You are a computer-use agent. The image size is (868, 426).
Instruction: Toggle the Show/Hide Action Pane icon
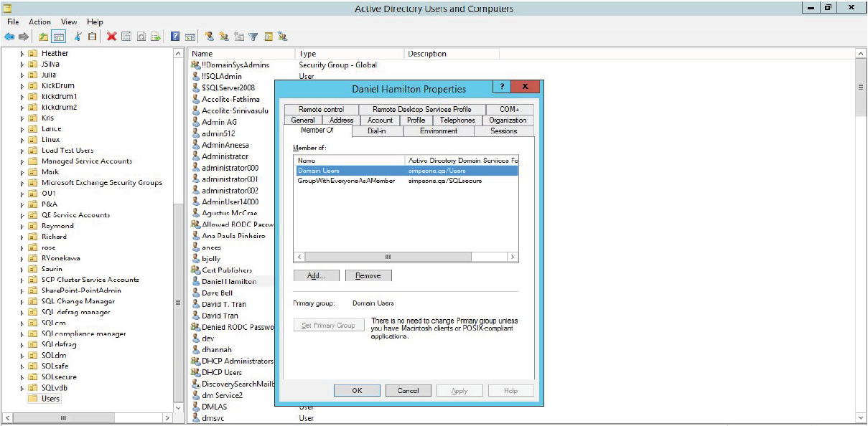(190, 37)
